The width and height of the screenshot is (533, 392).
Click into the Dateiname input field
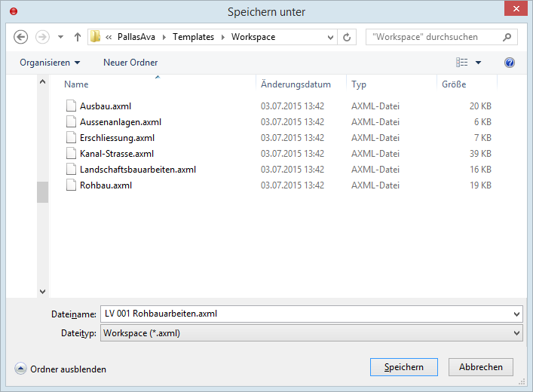[306, 314]
